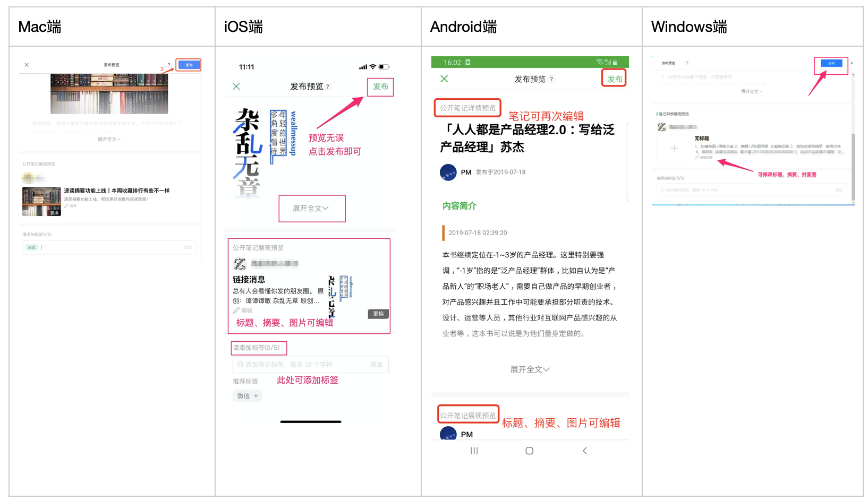Expand 展开全文 on the iOS preview
Screen dimensions: 868x501
311,209
